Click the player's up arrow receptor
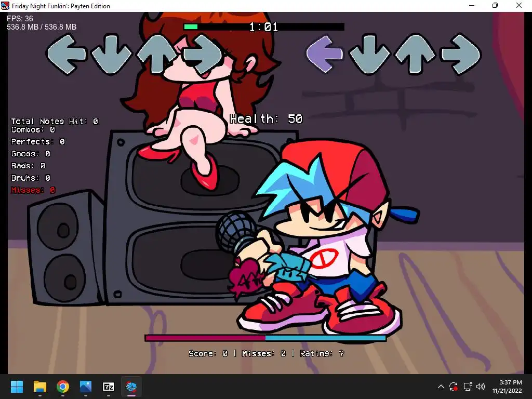532x399 pixels. click(415, 54)
